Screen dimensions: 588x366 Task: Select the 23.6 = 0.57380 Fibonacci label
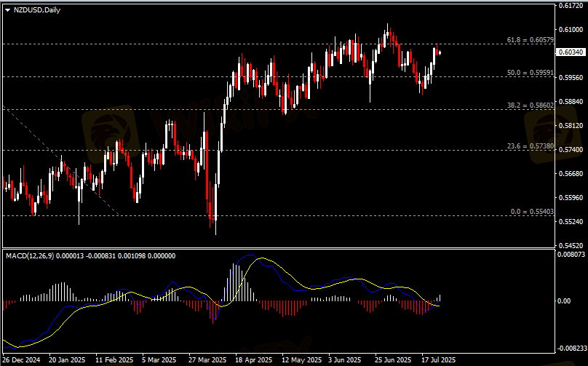tap(531, 146)
